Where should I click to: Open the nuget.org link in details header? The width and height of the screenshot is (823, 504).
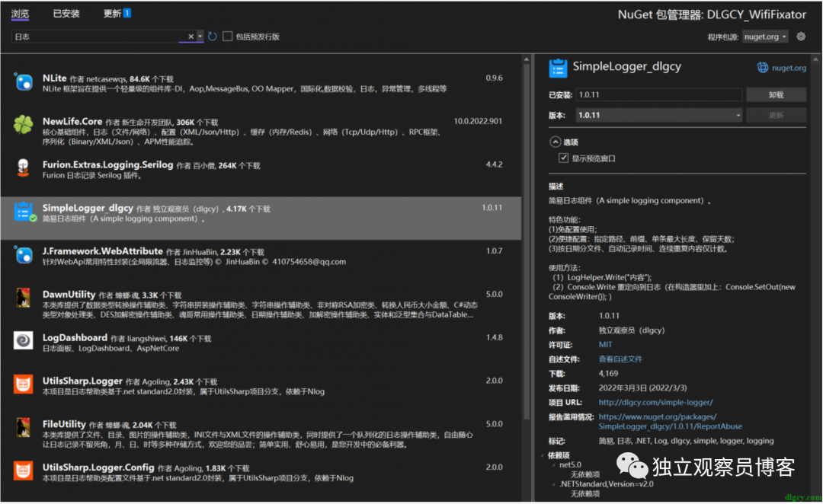789,68
